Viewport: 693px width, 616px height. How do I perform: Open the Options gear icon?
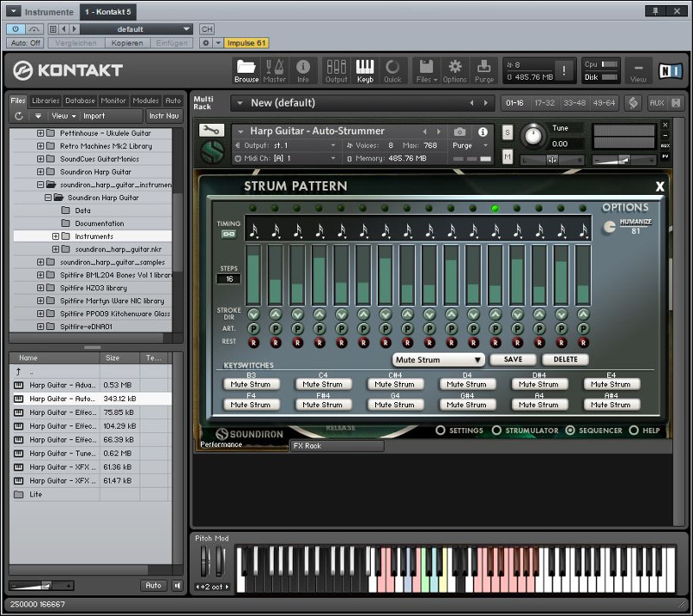455,70
